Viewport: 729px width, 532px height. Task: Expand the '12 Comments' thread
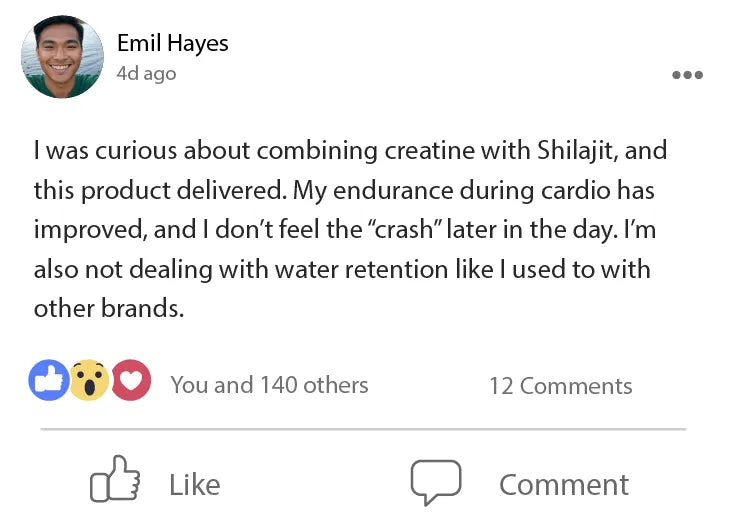pos(560,386)
